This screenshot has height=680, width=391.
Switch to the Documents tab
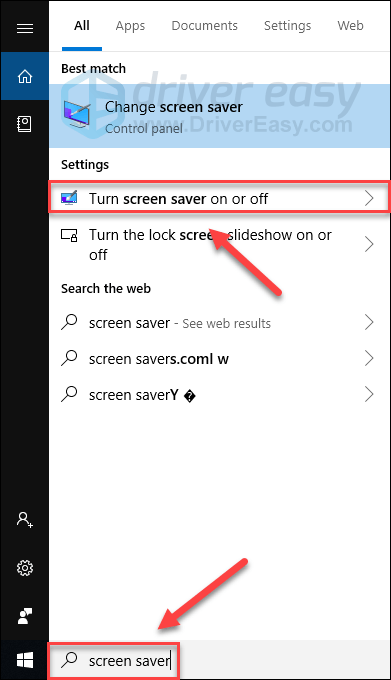(205, 26)
